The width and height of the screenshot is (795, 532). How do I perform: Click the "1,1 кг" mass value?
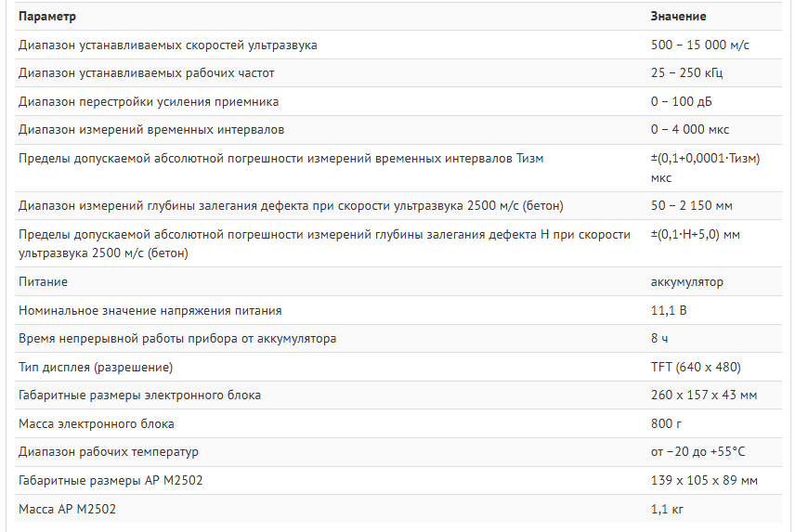pyautogui.click(x=668, y=509)
